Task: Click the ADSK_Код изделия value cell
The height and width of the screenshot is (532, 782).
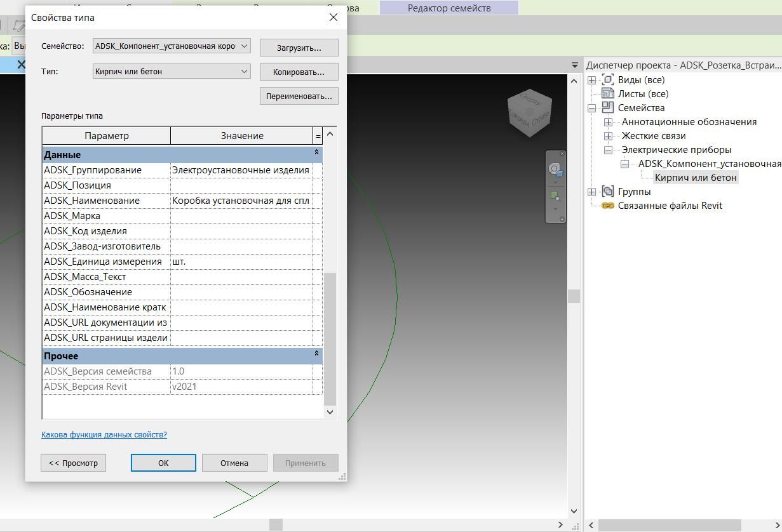Action: click(242, 231)
